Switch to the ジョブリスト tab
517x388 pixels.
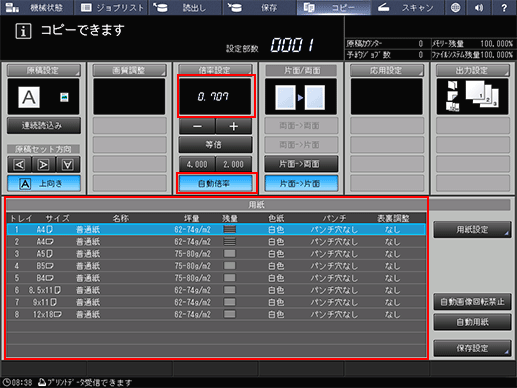pos(111,7)
